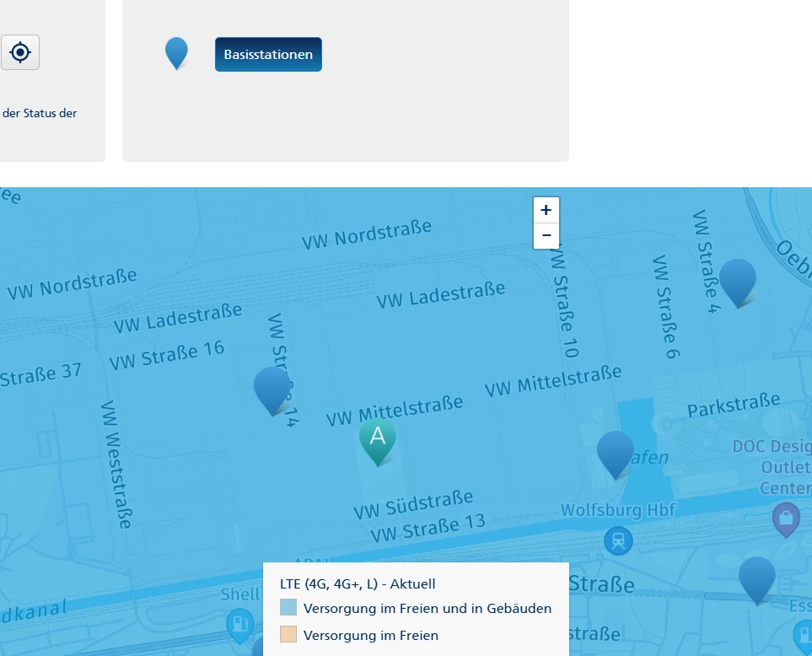
Task: Click the 'VW Straße 10' map label
Action: [564, 301]
